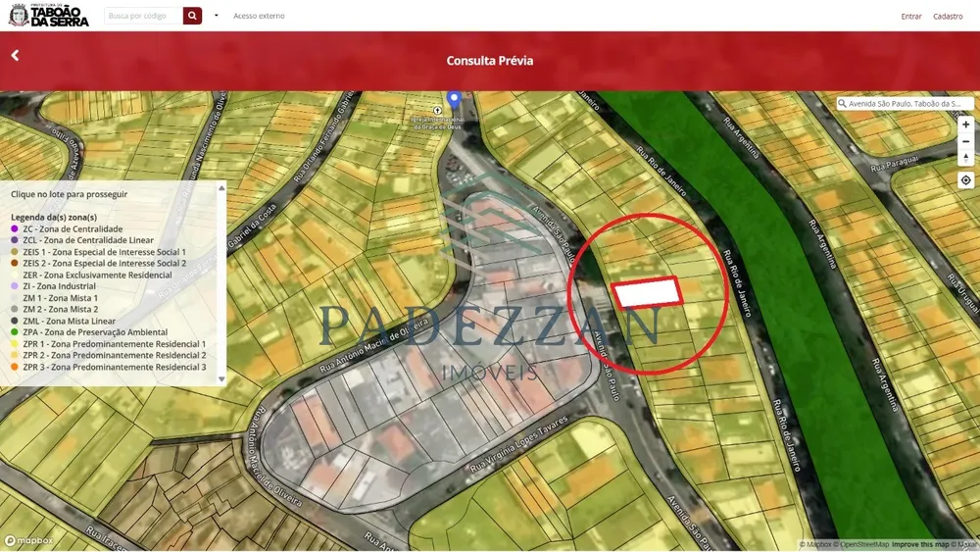Click 'Clique no lote para prosseguir' text

coord(69,194)
